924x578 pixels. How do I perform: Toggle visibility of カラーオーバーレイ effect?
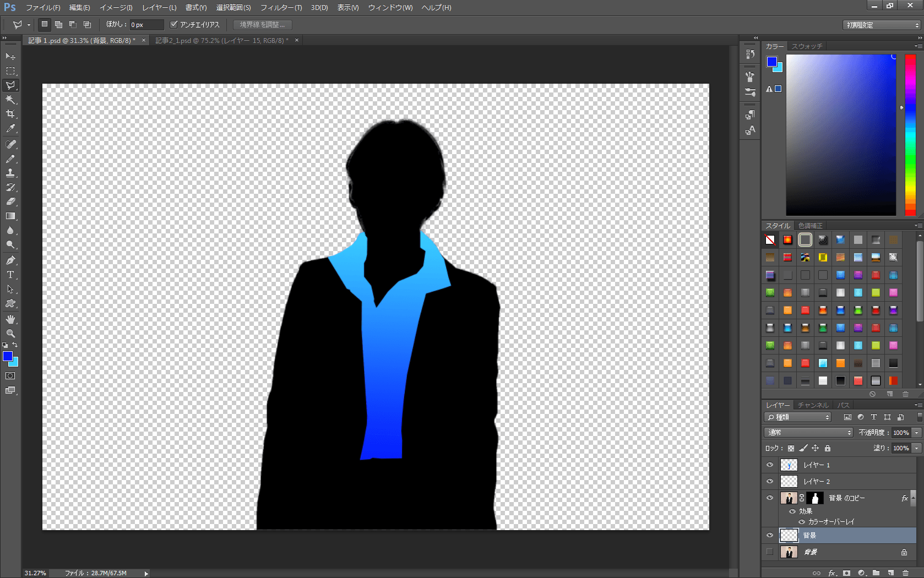point(802,522)
